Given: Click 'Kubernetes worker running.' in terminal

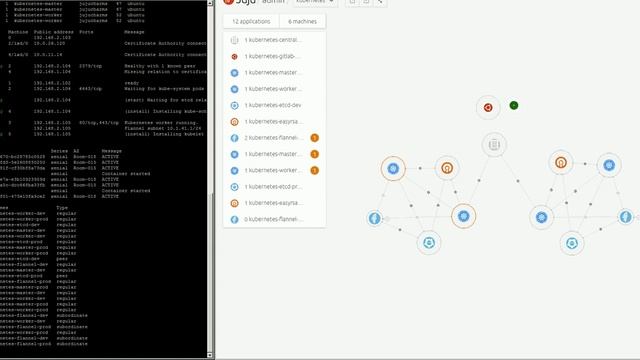Looking at the screenshot, I should [161, 122].
